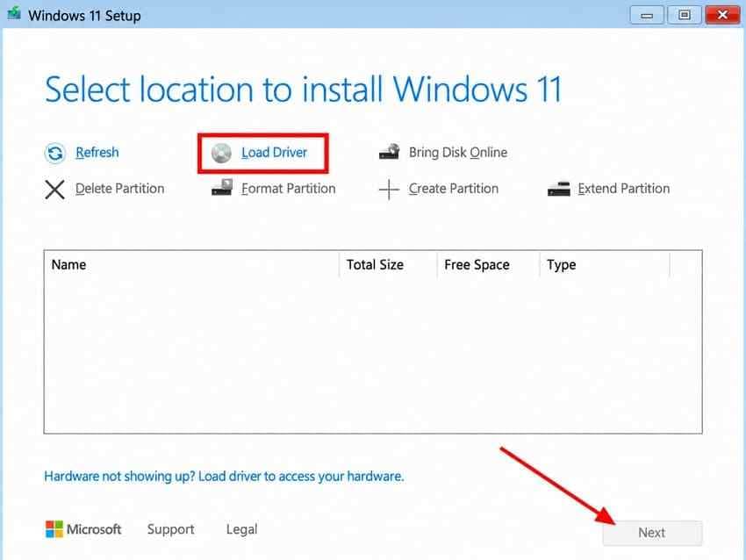
Task: Click the Next button
Action: [x=652, y=533]
